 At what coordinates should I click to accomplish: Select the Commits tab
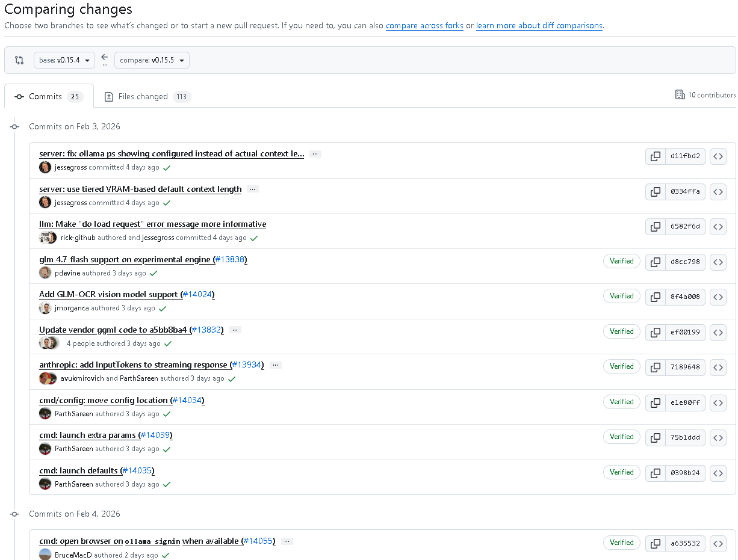click(49, 96)
